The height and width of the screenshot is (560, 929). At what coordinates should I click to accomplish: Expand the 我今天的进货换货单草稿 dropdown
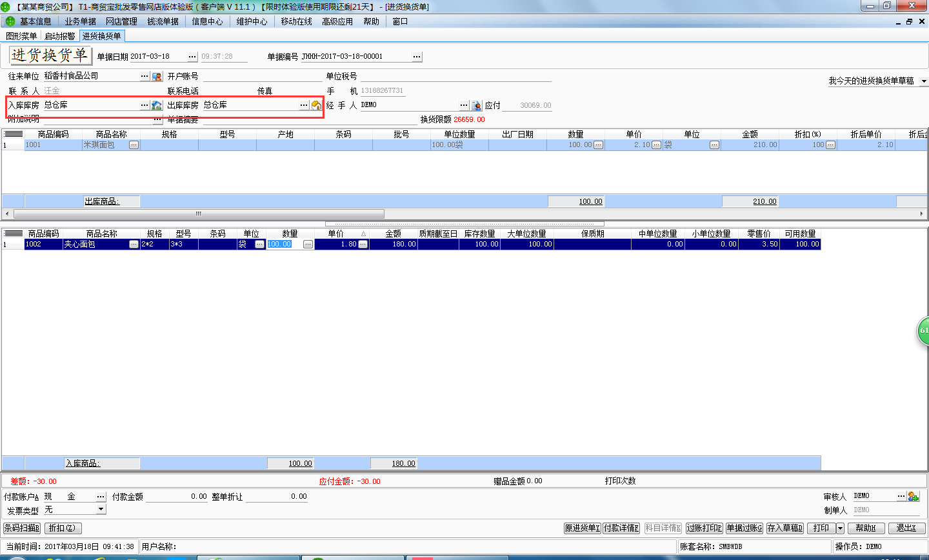coord(923,81)
